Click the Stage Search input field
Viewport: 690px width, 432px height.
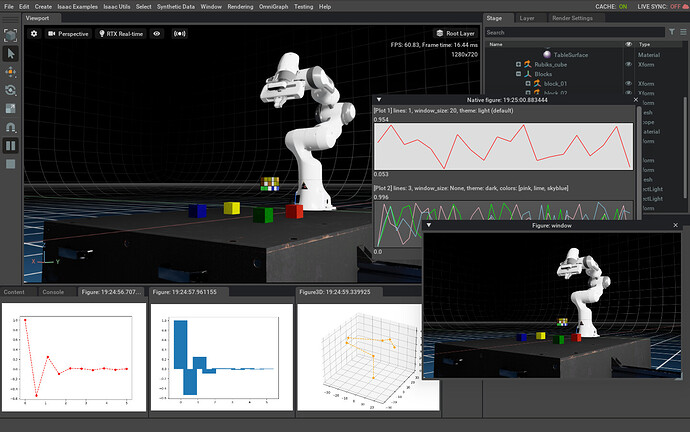pos(570,32)
